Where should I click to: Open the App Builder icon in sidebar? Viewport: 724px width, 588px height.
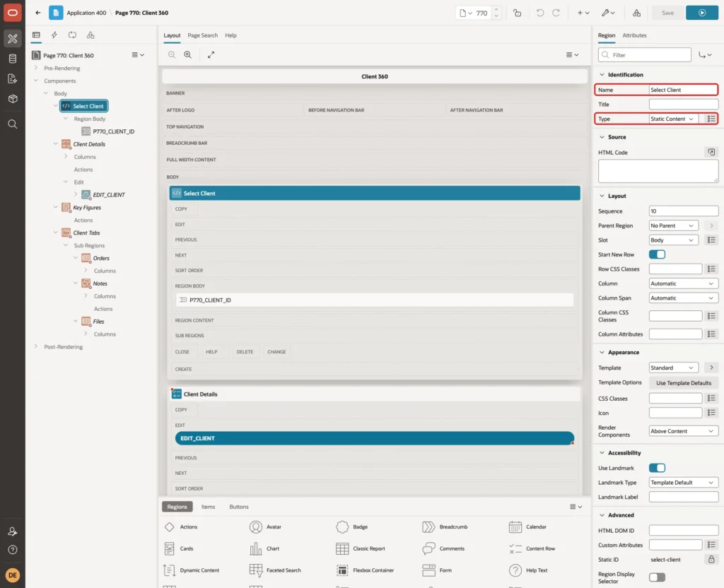[13, 39]
